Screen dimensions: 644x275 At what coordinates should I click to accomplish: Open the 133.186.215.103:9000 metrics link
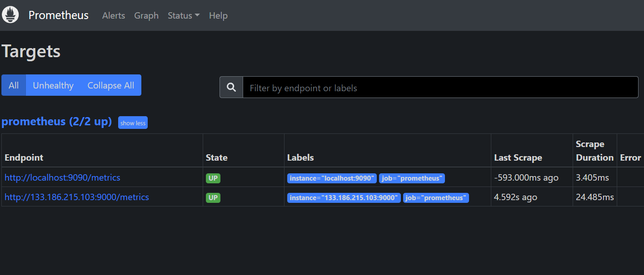(x=77, y=197)
